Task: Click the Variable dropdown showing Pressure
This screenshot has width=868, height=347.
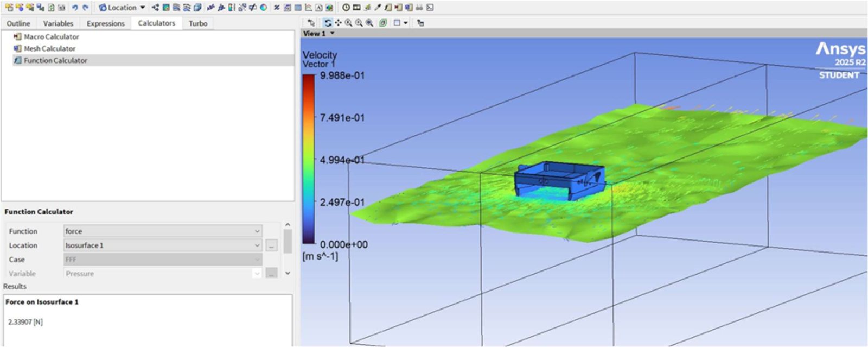Action: 163,274
